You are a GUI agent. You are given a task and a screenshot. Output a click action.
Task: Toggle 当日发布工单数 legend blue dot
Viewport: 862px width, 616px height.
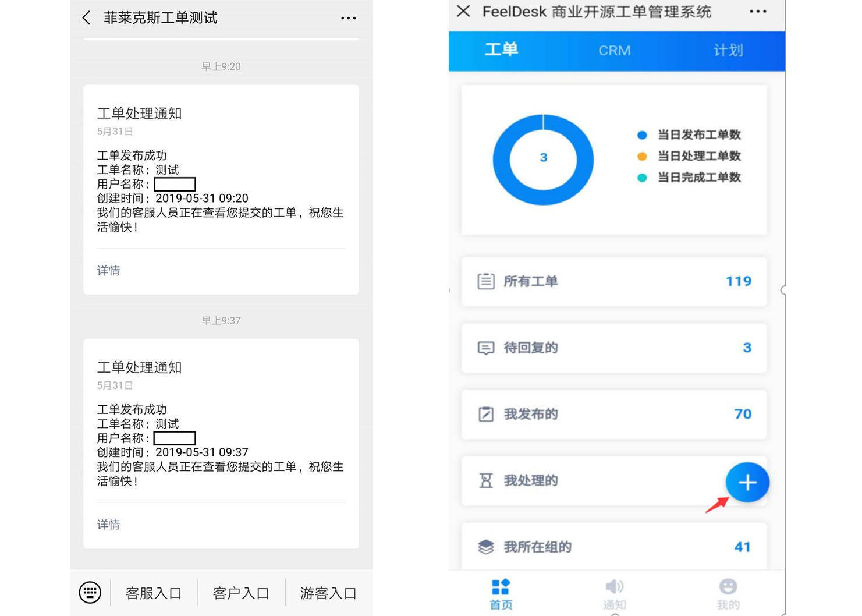(642, 135)
